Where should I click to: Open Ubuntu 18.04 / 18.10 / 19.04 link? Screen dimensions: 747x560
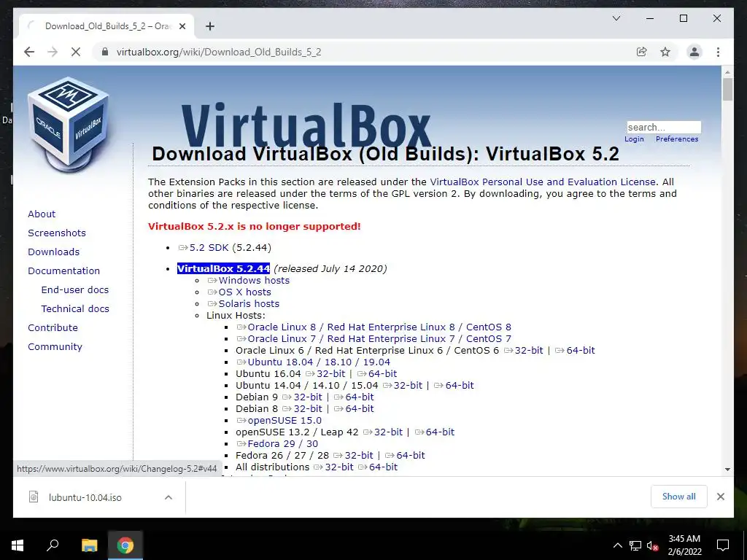click(314, 362)
